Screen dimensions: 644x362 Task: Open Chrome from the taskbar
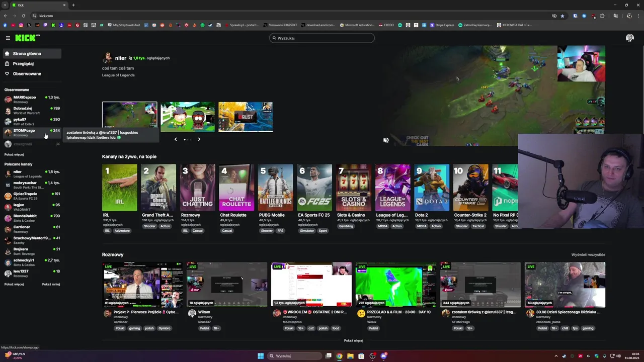pos(339,356)
